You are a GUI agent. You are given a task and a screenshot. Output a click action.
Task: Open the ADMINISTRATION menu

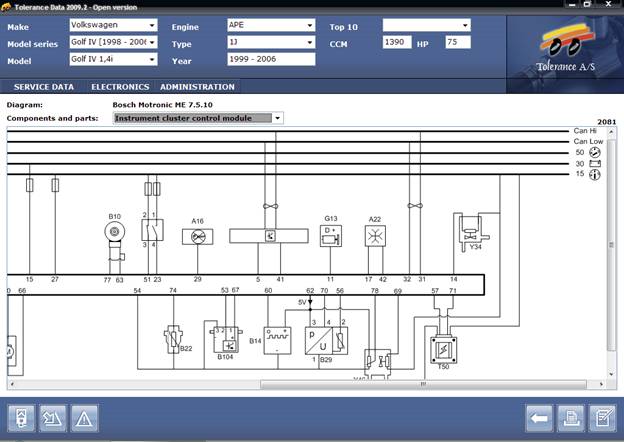tap(197, 87)
